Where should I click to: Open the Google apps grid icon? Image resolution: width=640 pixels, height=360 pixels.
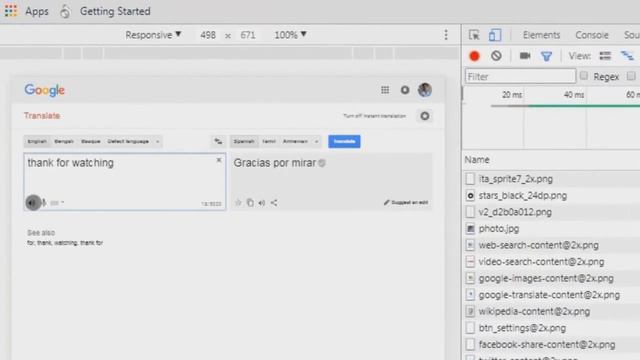[x=385, y=90]
